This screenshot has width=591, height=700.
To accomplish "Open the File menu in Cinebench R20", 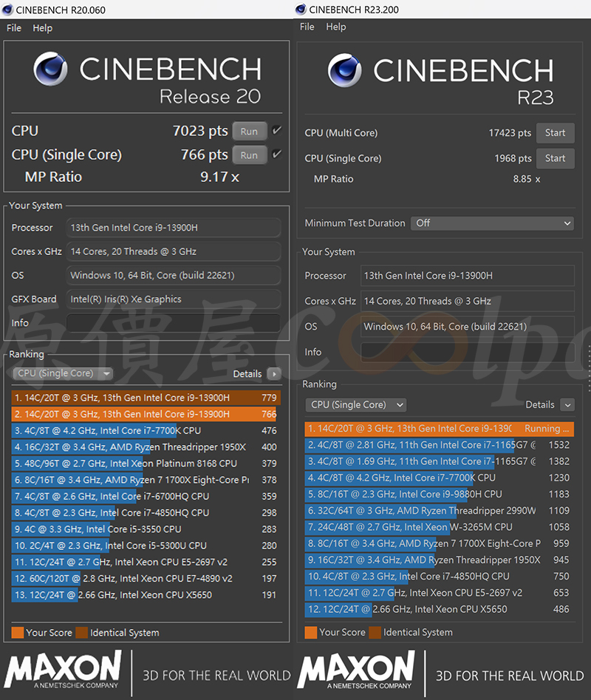I will click(14, 27).
